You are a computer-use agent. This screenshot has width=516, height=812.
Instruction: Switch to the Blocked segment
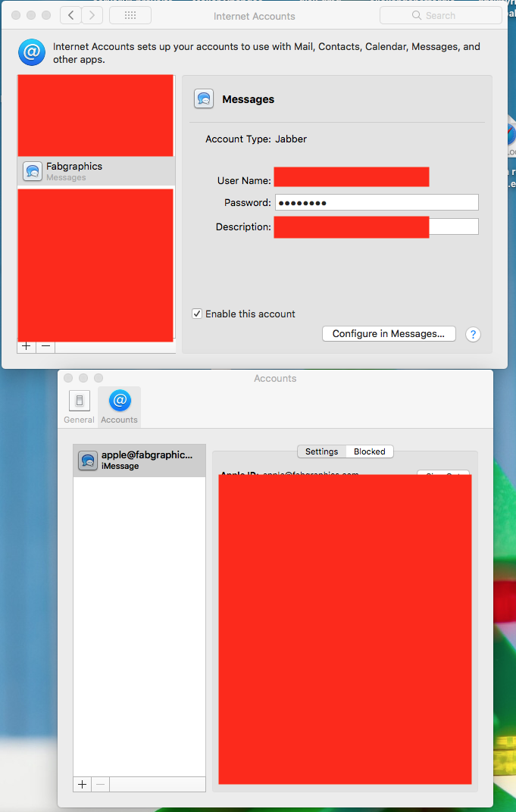pyautogui.click(x=370, y=451)
